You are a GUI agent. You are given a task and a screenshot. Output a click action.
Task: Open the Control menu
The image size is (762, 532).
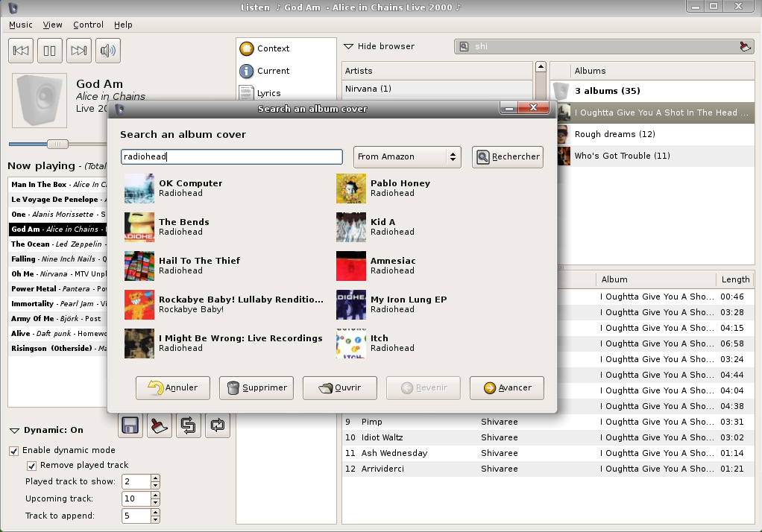[89, 25]
